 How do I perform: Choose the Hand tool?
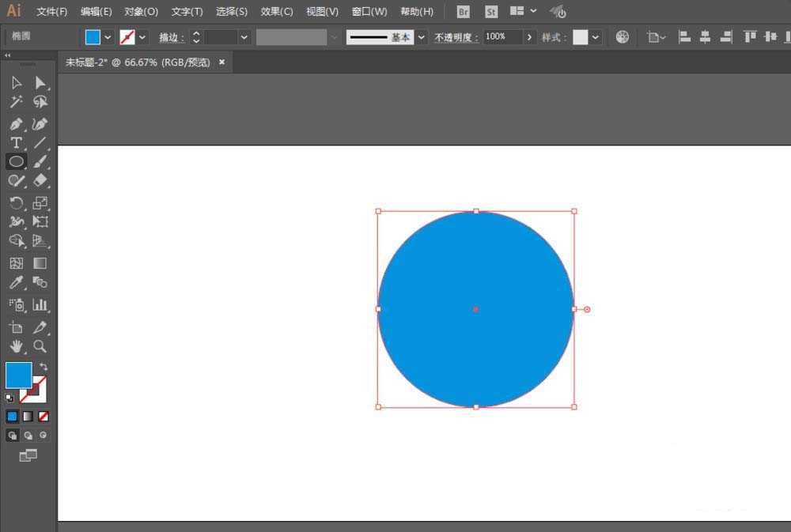click(16, 346)
